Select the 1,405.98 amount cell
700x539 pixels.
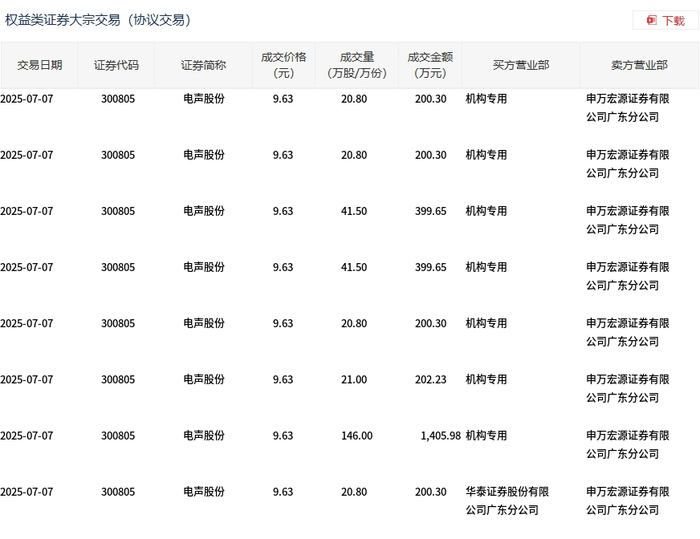440,436
